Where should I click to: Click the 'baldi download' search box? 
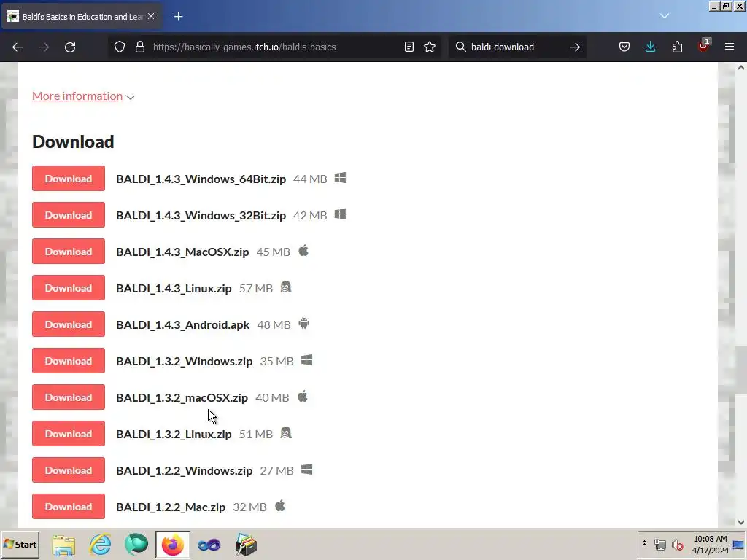coord(517,47)
